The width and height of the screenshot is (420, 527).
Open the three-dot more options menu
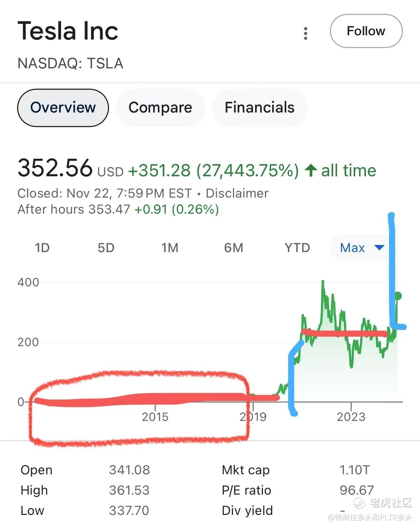pyautogui.click(x=305, y=33)
